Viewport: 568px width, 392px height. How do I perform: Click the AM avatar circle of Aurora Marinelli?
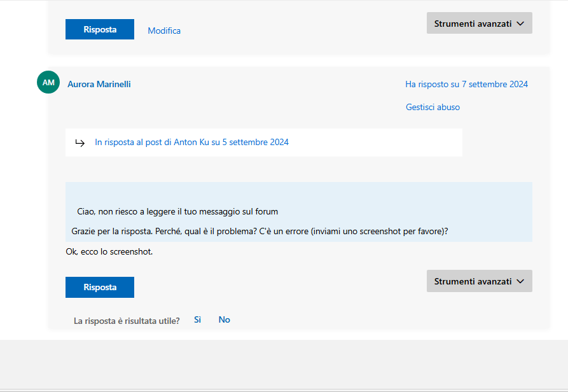[x=48, y=82]
